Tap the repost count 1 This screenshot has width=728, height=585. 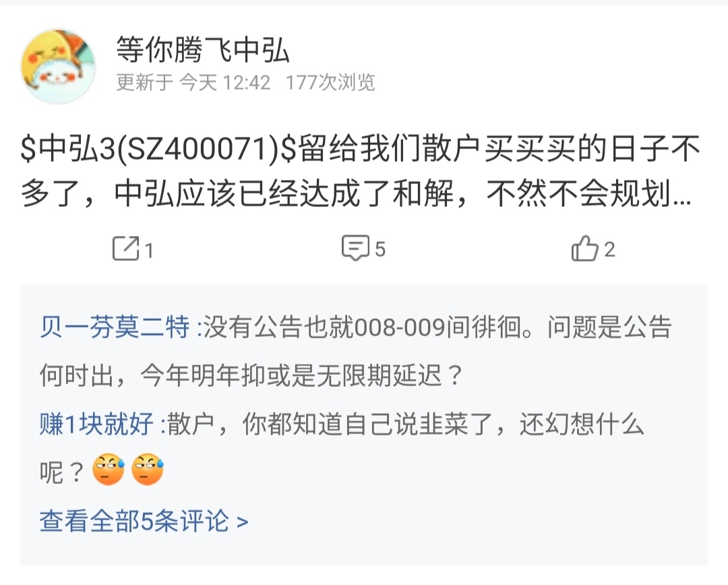click(148, 251)
